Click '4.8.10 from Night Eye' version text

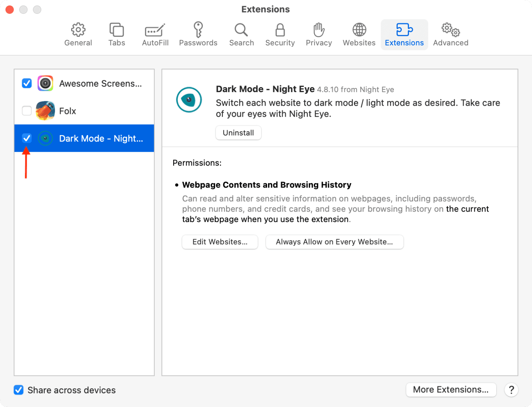click(356, 89)
